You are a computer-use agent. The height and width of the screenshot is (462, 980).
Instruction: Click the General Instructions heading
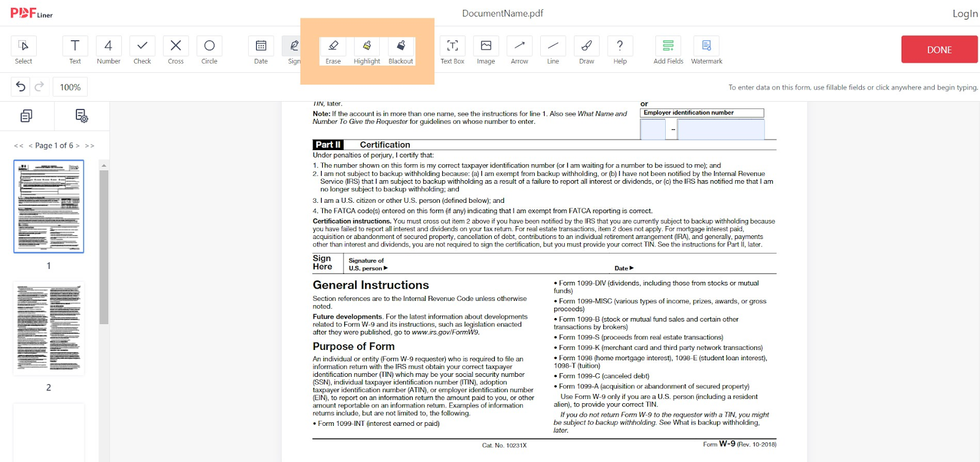tap(371, 285)
